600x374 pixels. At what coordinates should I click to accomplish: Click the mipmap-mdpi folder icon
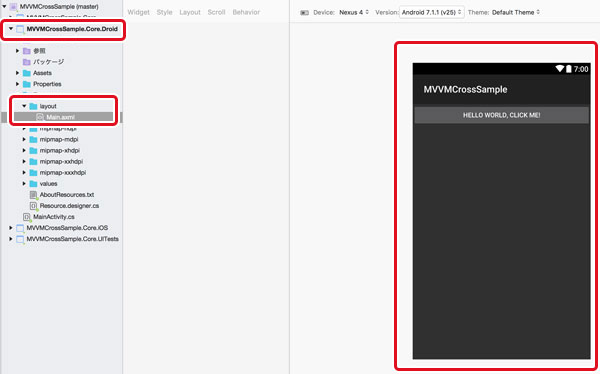pyautogui.click(x=33, y=139)
